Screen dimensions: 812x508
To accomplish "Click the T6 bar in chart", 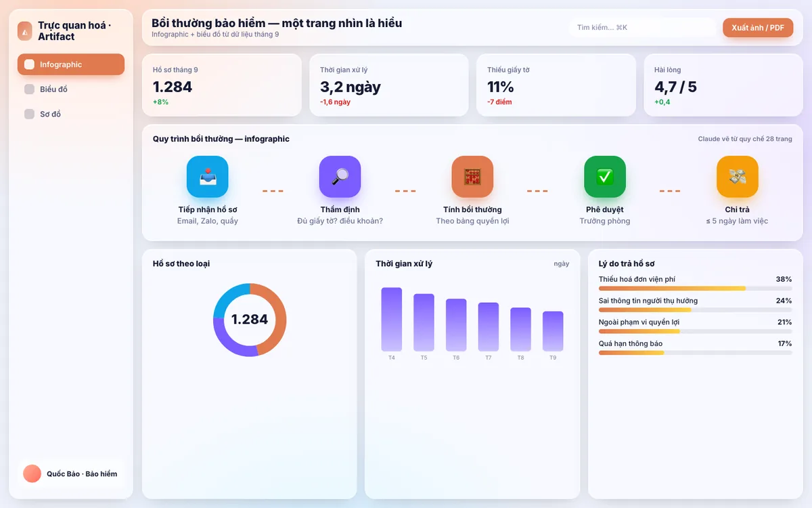I will 456,325.
